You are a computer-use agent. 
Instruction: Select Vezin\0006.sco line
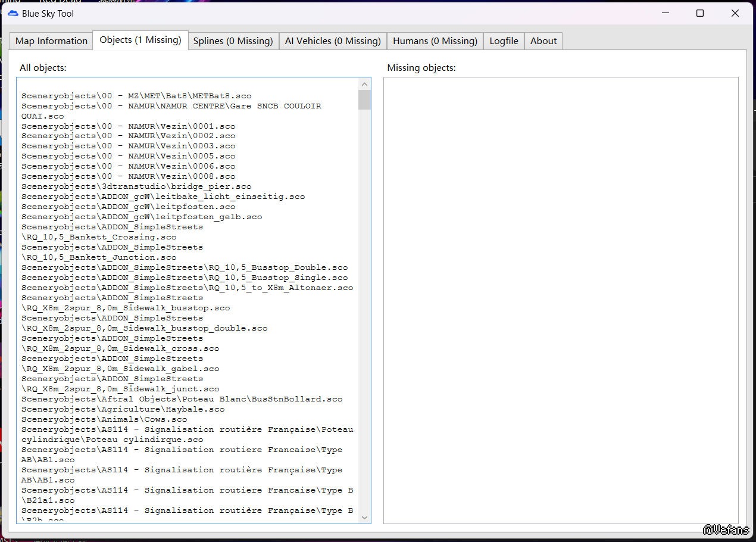click(x=128, y=167)
